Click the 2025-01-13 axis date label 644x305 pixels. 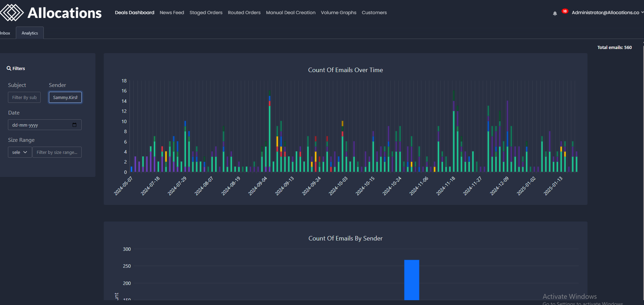pyautogui.click(x=553, y=186)
